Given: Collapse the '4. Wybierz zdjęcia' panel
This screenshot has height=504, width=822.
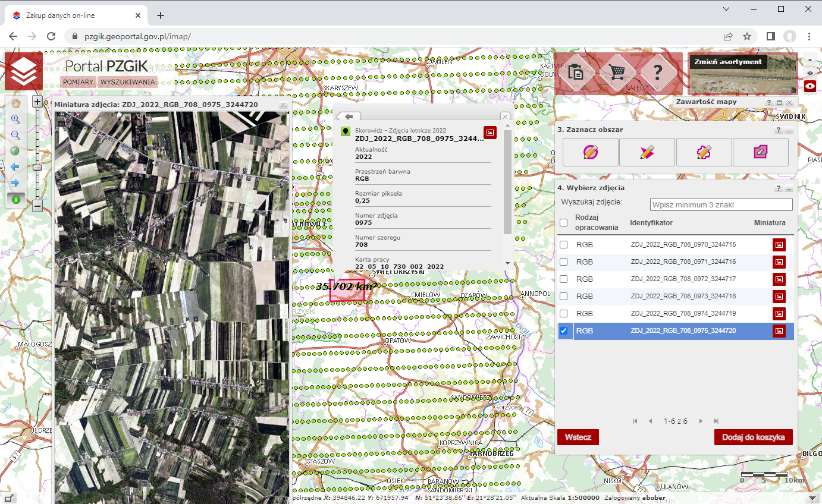Looking at the screenshot, I should (x=789, y=188).
